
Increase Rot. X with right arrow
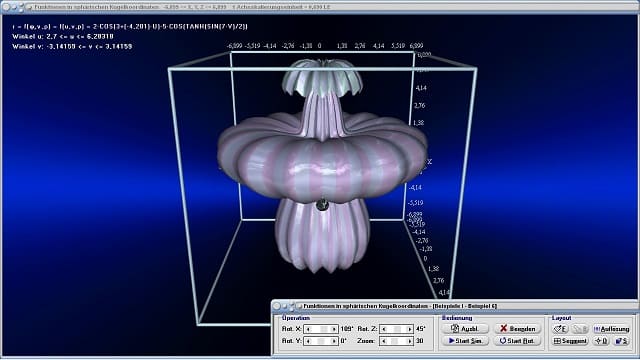coord(334,329)
